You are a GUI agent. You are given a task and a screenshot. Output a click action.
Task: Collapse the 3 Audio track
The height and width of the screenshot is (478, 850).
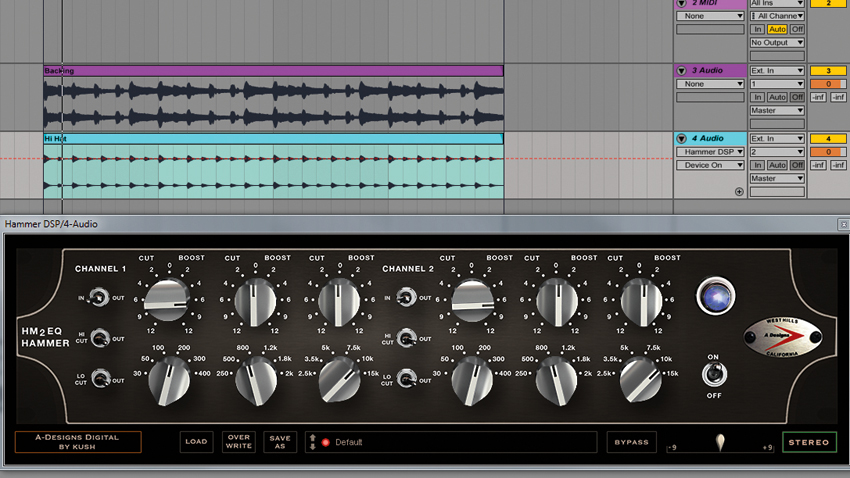coord(682,70)
